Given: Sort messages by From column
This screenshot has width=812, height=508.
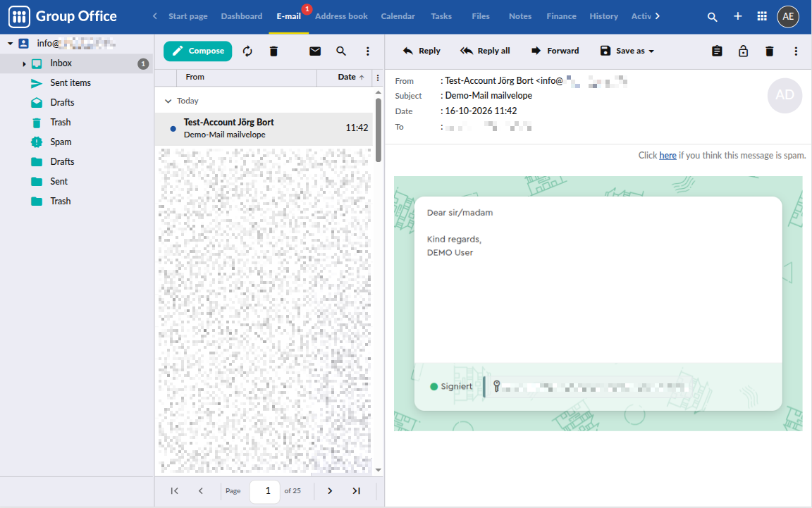Looking at the screenshot, I should tap(195, 78).
